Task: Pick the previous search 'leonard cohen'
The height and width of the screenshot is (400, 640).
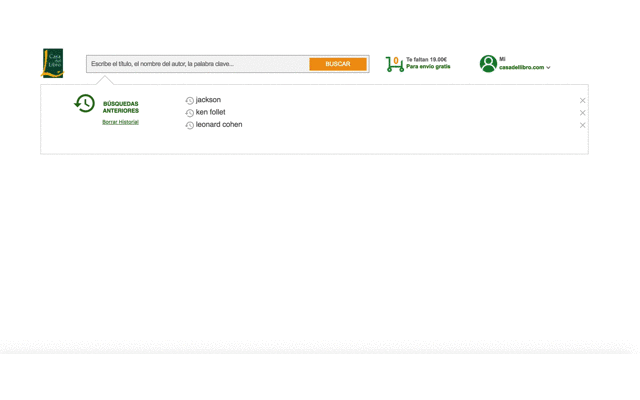Action: (x=219, y=125)
